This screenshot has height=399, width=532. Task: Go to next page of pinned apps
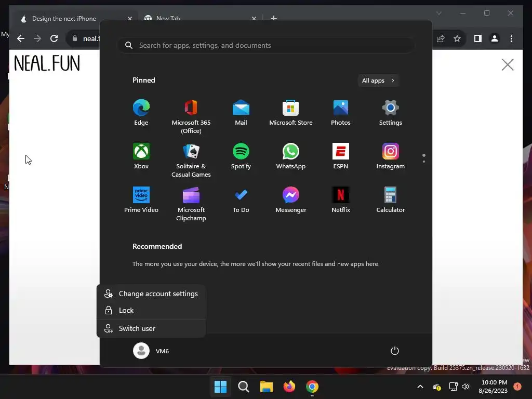click(x=424, y=162)
